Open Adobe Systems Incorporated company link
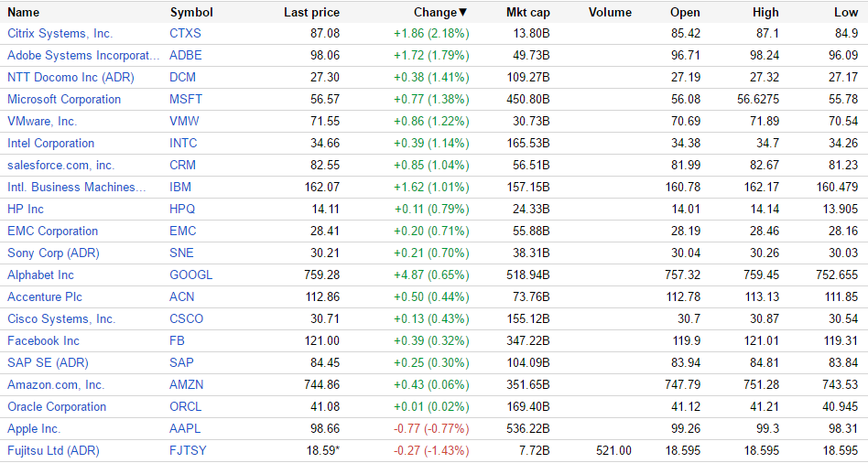 tap(83, 55)
